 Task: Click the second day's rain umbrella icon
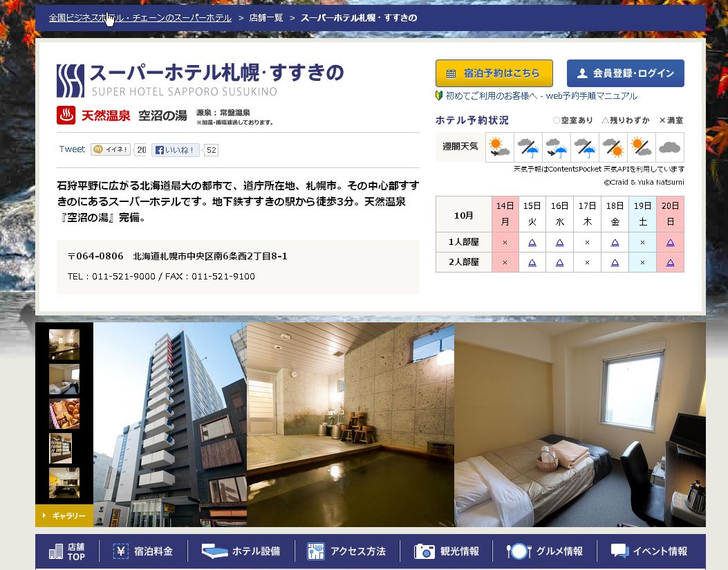tap(528, 147)
